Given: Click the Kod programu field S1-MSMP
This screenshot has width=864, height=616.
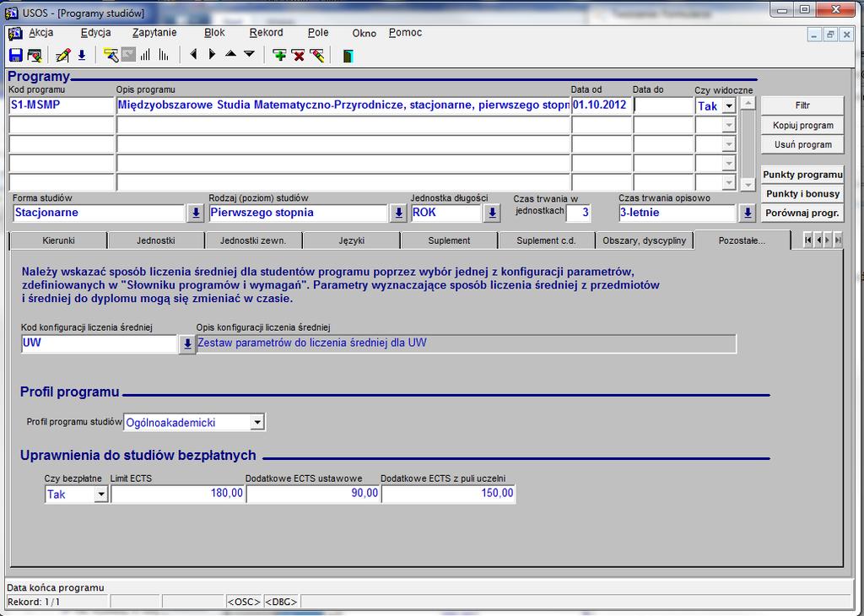Looking at the screenshot, I should (61, 105).
